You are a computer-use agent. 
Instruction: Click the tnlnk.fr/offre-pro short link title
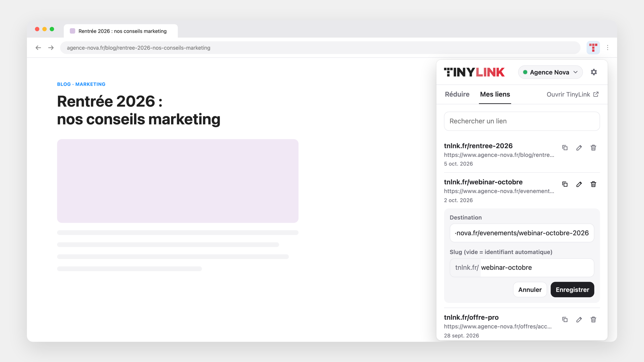pos(471,317)
